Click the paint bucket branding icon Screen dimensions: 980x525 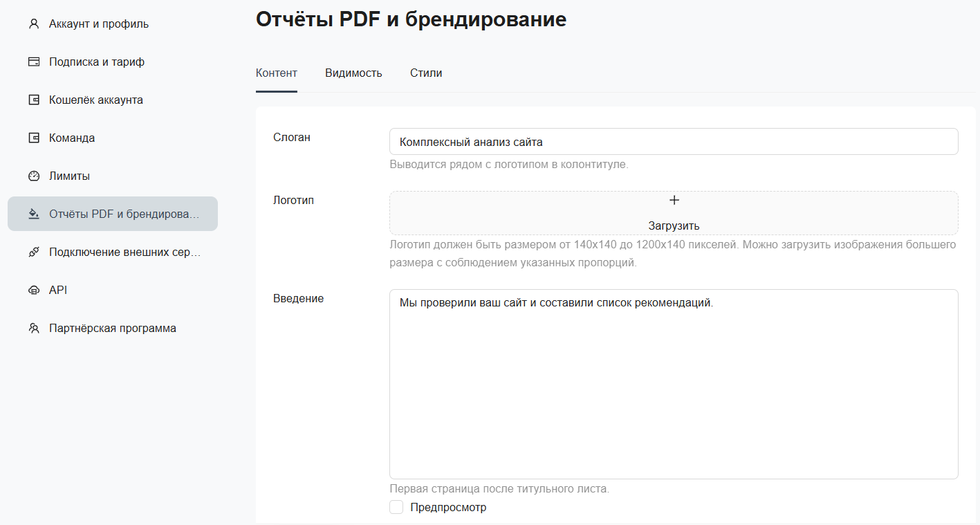pyautogui.click(x=33, y=214)
